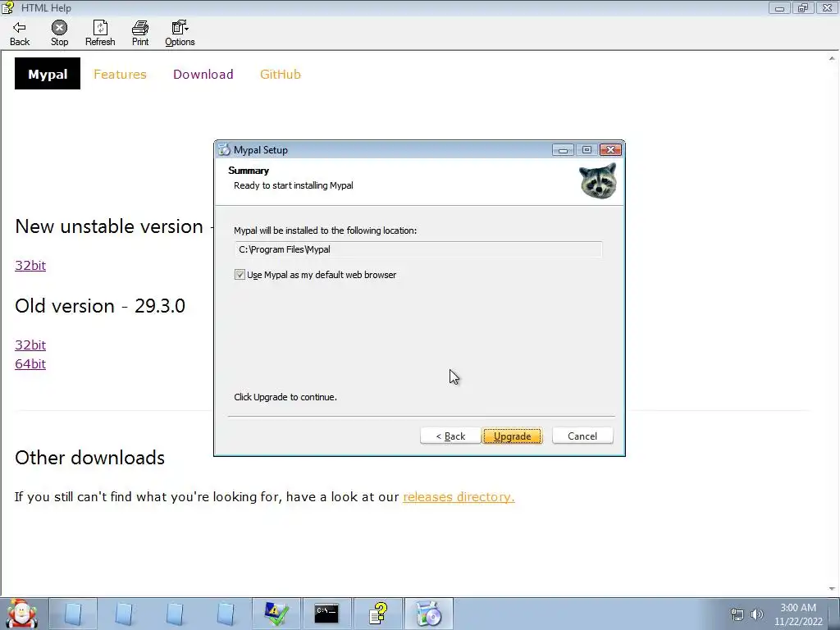Download 32bit under New unstable version
The width and height of the screenshot is (840, 630).
[x=30, y=266]
